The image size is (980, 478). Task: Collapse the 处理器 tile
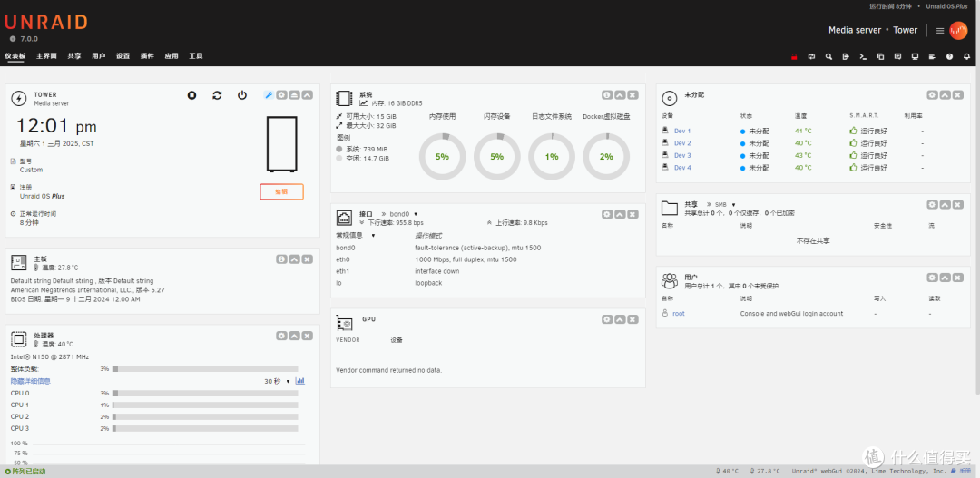[294, 336]
